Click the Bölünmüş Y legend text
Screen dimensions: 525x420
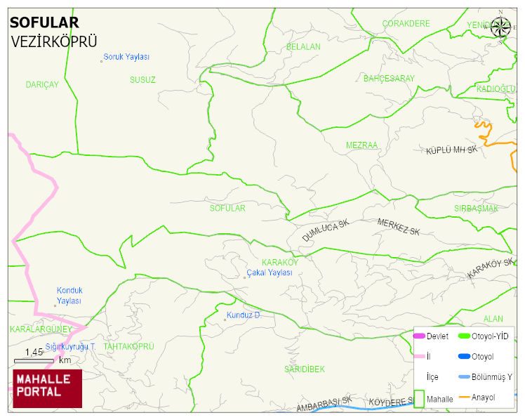point(491,377)
